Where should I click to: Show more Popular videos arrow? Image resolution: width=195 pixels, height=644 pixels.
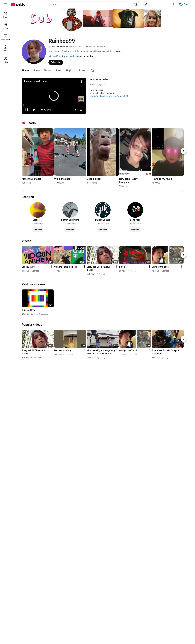pyautogui.click(x=183, y=339)
